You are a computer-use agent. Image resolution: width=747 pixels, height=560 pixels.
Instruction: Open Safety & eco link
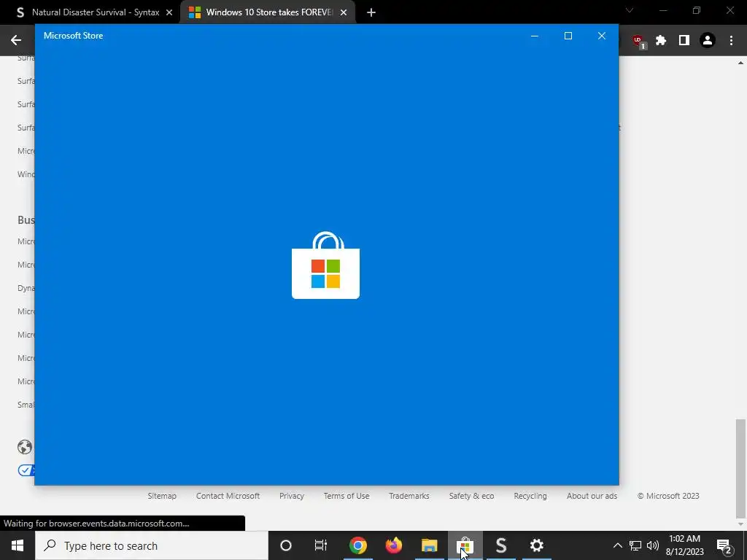pos(471,496)
